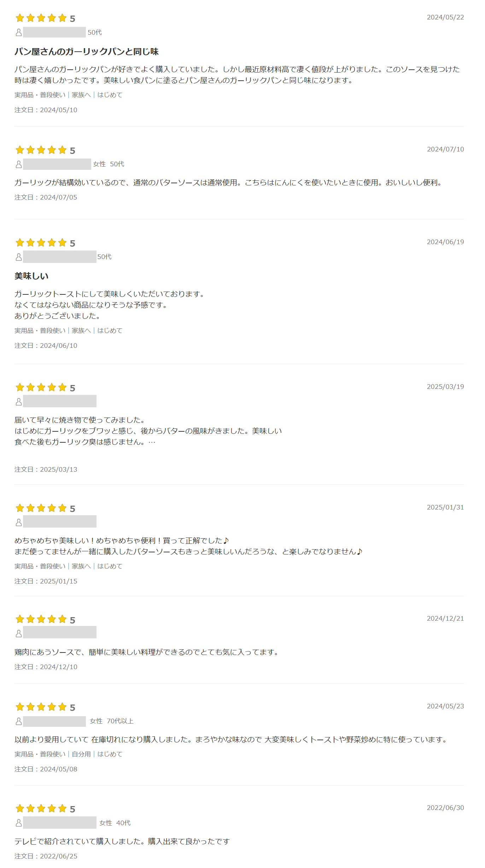Click user avatar icon on 2024/05/23 review
Screen dimensions: 485x868
[x=19, y=721]
